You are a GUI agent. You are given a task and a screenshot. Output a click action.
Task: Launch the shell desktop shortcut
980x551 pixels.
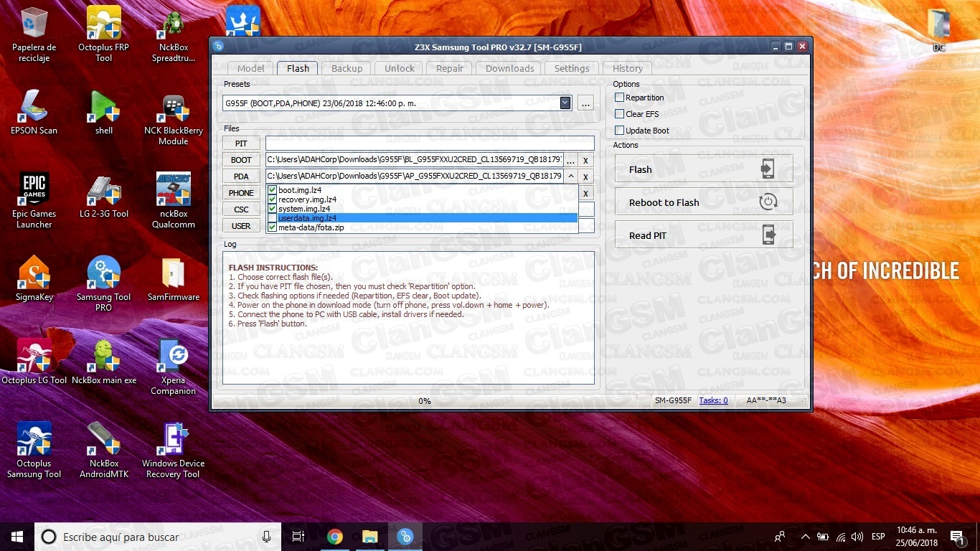click(x=104, y=112)
